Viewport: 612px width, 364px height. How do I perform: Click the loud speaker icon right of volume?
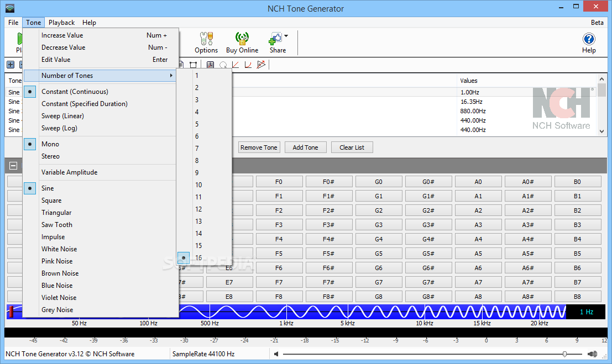[x=592, y=354]
